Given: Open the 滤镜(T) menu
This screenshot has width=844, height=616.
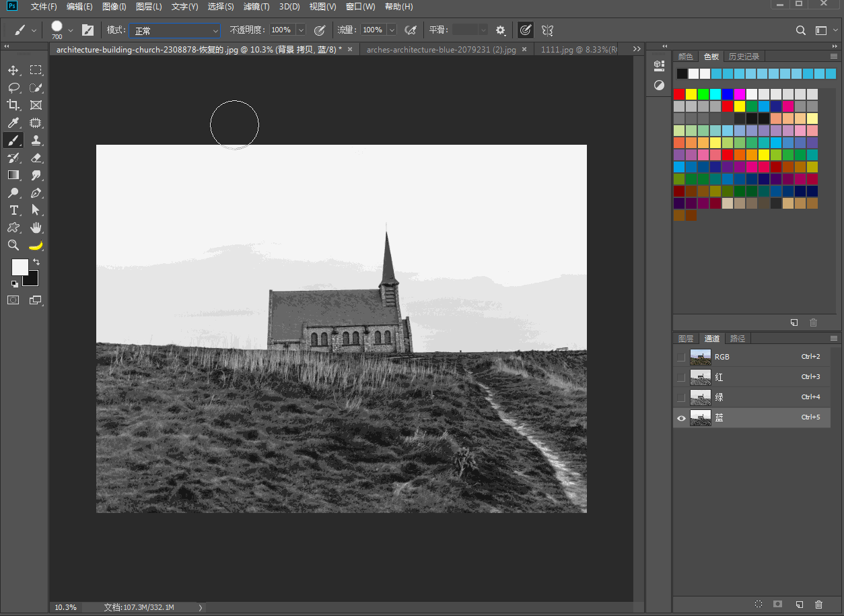Looking at the screenshot, I should point(256,7).
